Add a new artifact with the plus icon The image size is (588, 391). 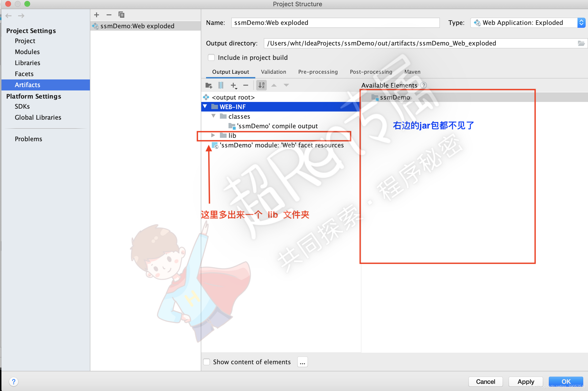pyautogui.click(x=97, y=15)
